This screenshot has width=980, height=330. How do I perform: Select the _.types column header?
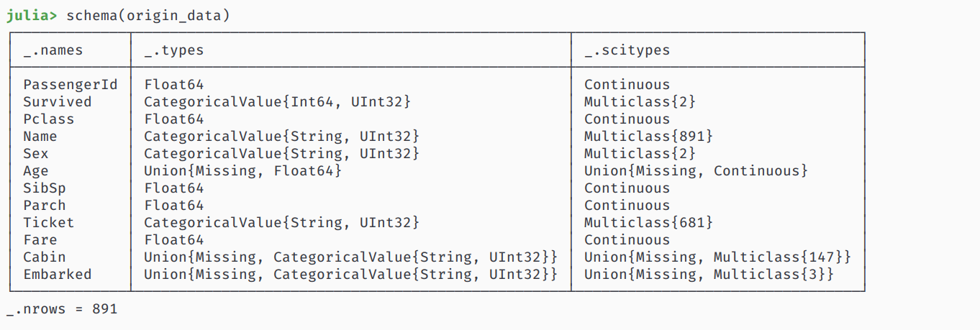click(173, 50)
